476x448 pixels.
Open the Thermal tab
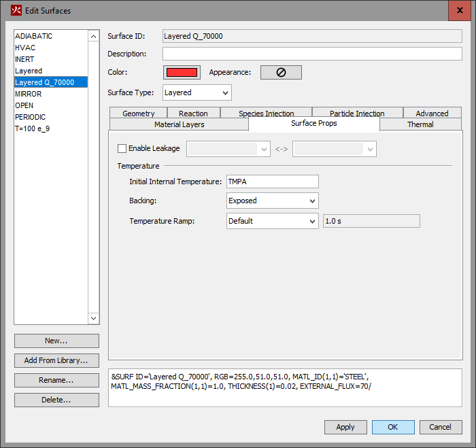click(x=420, y=124)
